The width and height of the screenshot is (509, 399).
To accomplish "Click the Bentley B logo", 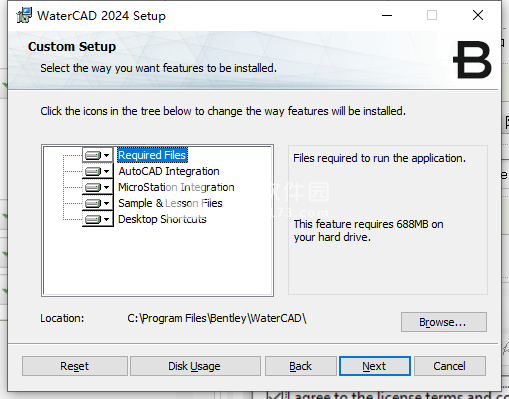I will pyautogui.click(x=472, y=60).
